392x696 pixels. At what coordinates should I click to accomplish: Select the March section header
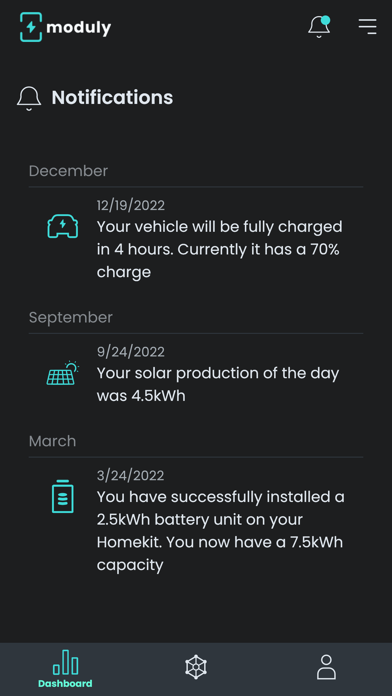click(52, 441)
